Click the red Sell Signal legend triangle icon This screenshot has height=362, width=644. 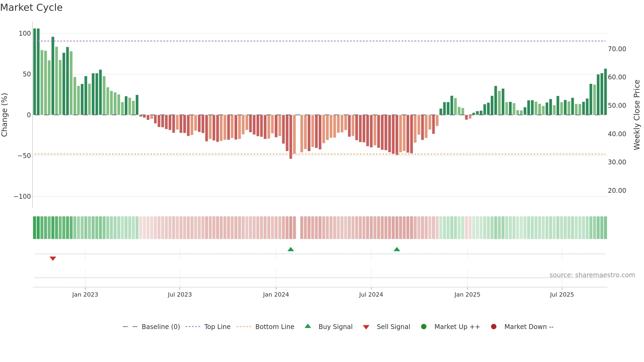click(x=366, y=327)
